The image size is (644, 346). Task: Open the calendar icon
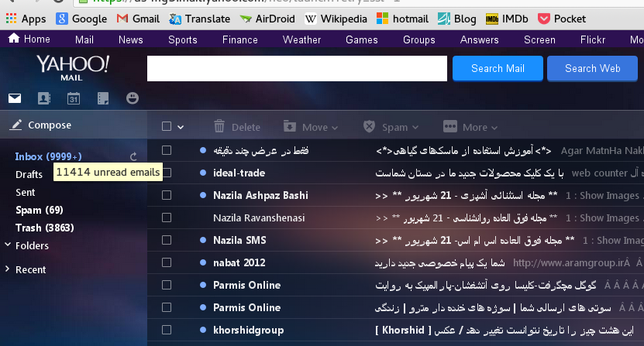point(74,98)
